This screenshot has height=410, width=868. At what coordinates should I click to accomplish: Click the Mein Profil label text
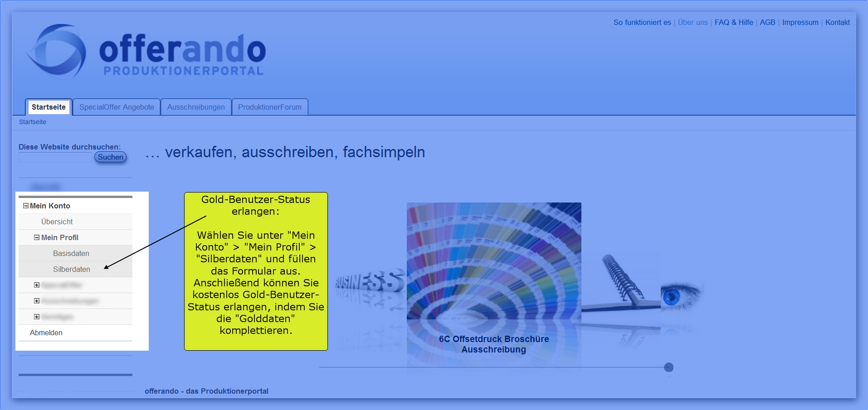60,237
